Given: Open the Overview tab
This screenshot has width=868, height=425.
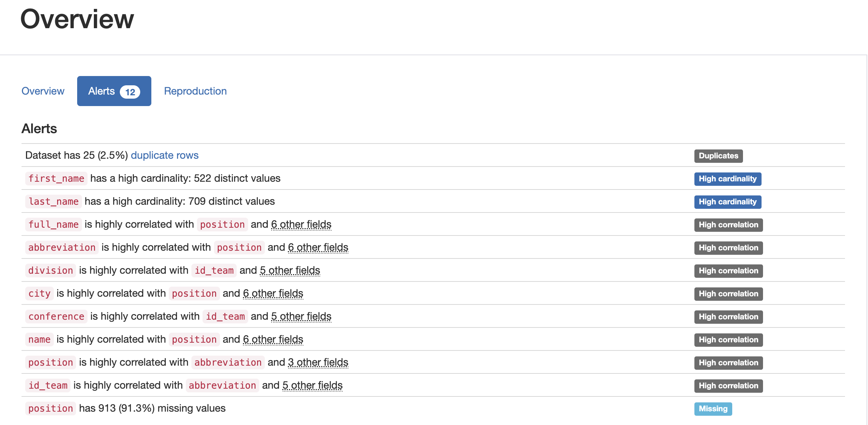Looking at the screenshot, I should pos(43,91).
